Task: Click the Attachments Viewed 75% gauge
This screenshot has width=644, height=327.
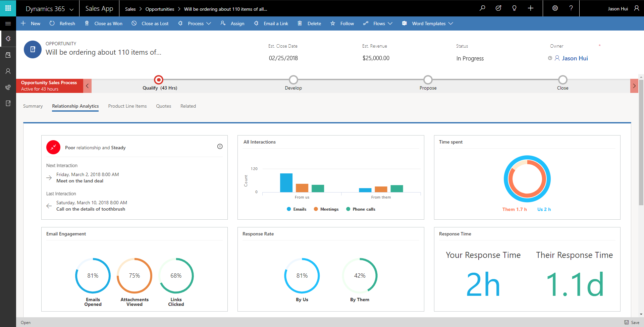Action: click(135, 276)
